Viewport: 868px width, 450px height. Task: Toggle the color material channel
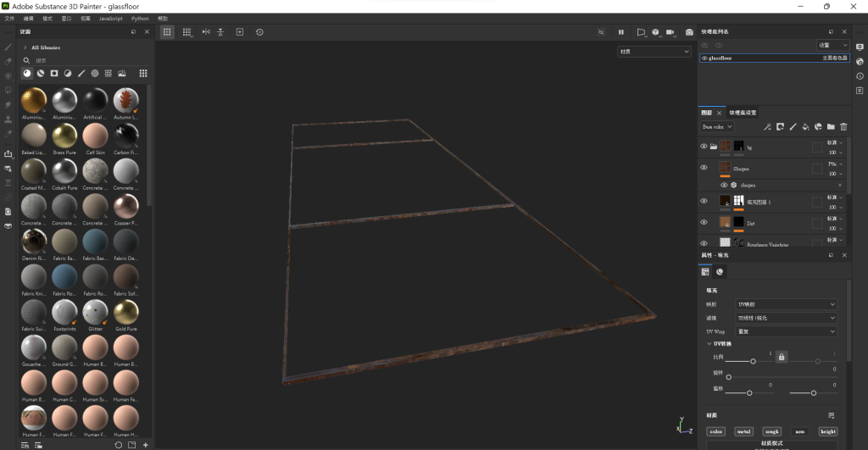(715, 431)
